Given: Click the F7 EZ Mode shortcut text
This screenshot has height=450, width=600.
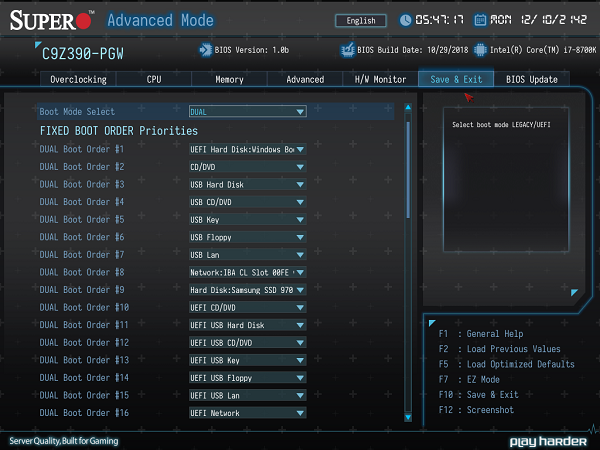Looking at the screenshot, I should 469,380.
